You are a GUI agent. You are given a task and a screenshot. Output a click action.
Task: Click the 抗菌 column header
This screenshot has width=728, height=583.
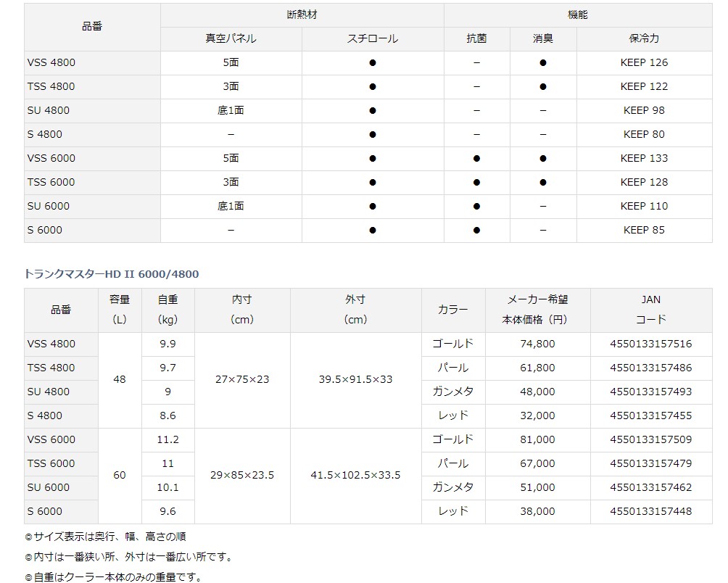tap(477, 39)
